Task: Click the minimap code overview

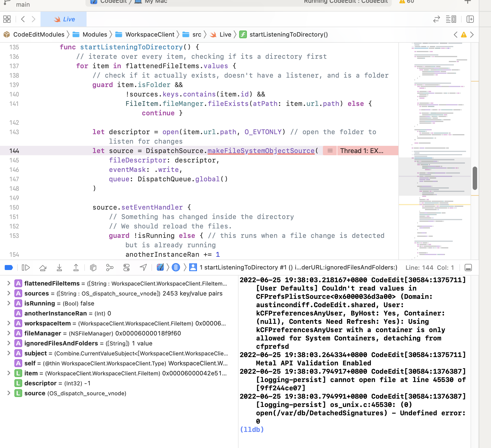Action: pyautogui.click(x=434, y=151)
